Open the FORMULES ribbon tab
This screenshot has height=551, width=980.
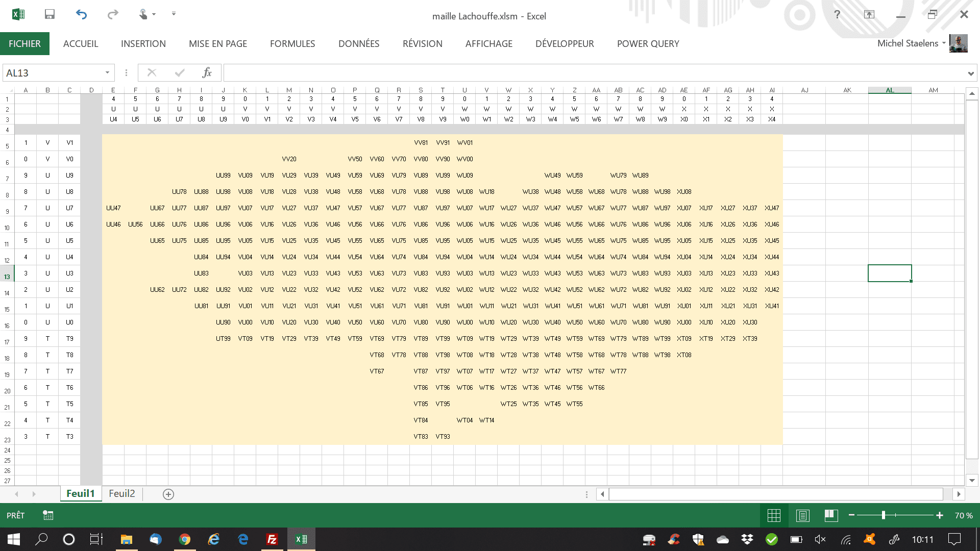[292, 44]
